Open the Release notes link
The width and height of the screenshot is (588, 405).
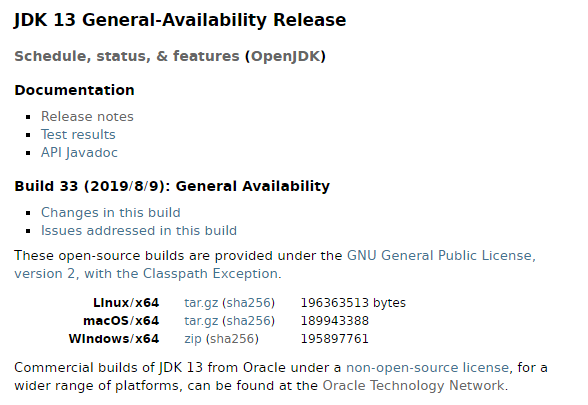click(87, 117)
